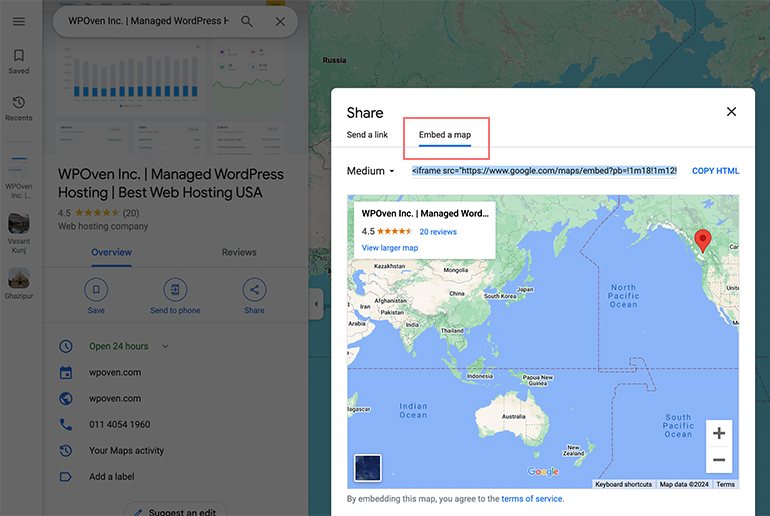Click the WPOven Inc. place title
This screenshot has width=770, height=516.
pyautogui.click(x=171, y=183)
